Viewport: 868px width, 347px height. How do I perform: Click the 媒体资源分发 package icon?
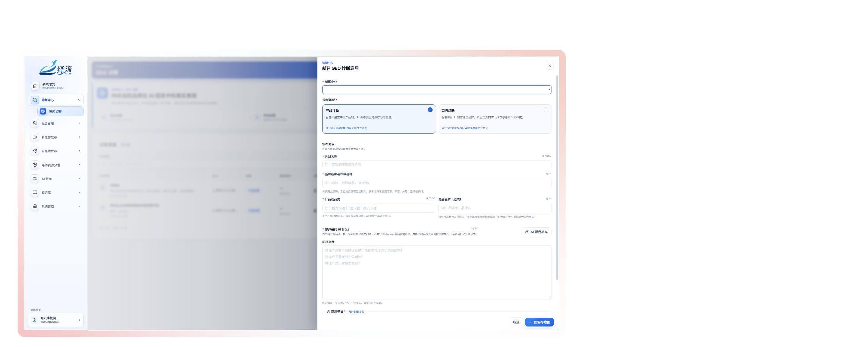[x=35, y=165]
